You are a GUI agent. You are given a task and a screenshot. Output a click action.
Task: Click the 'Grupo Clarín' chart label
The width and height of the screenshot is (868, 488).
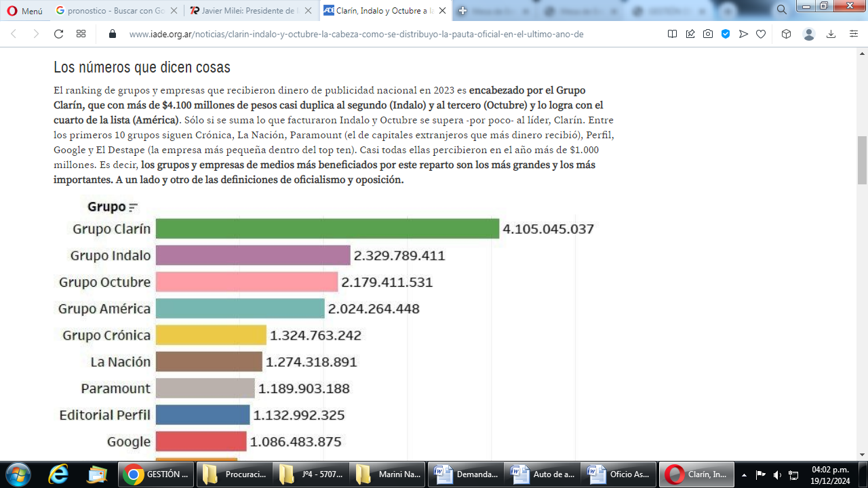pyautogui.click(x=112, y=229)
